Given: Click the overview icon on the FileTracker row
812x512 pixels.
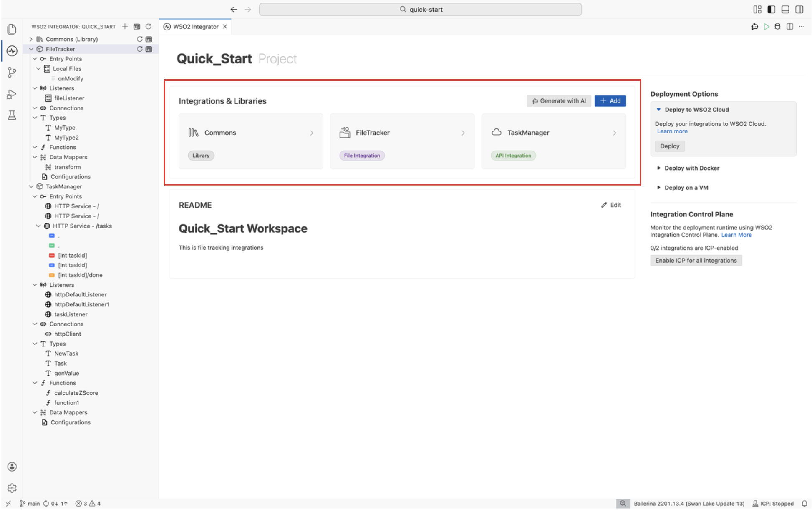Looking at the screenshot, I should click(149, 49).
